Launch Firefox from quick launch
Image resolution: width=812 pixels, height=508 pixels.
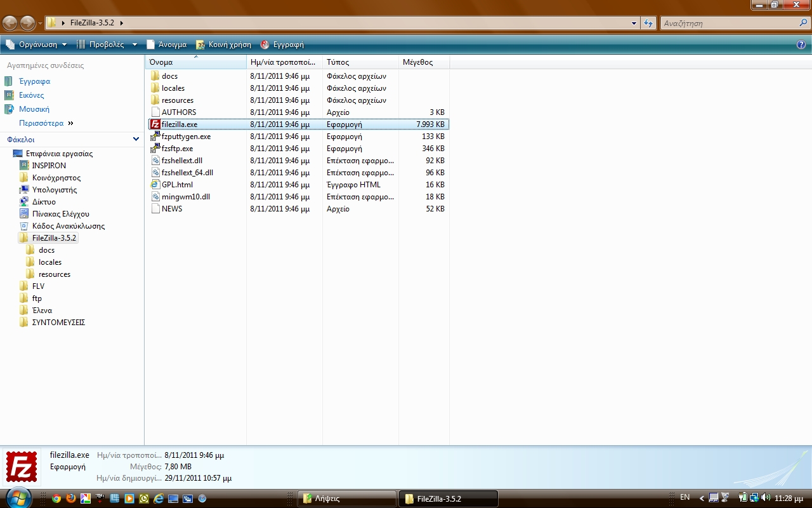71,498
